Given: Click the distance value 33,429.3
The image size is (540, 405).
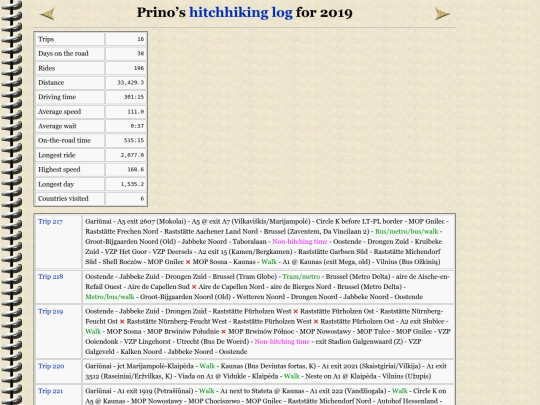Looking at the screenshot, I should point(131,83).
